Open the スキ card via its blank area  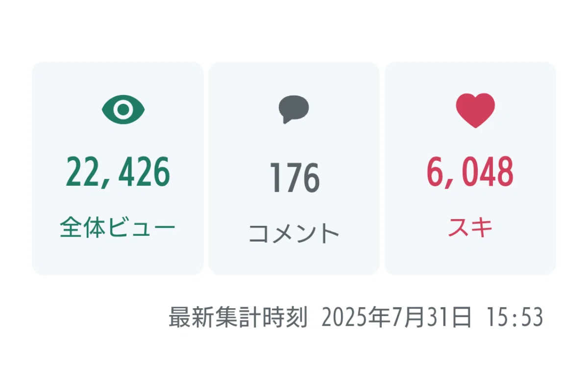pyautogui.click(x=470, y=257)
